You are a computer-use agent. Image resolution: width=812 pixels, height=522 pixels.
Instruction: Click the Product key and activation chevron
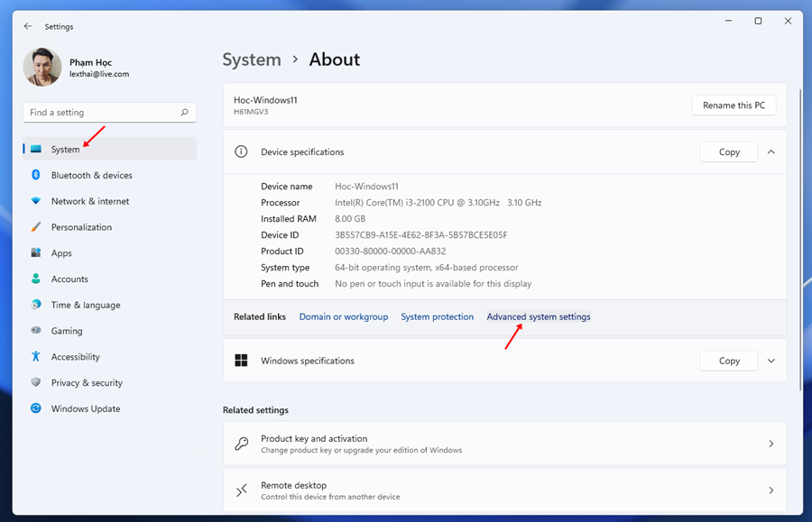tap(771, 444)
